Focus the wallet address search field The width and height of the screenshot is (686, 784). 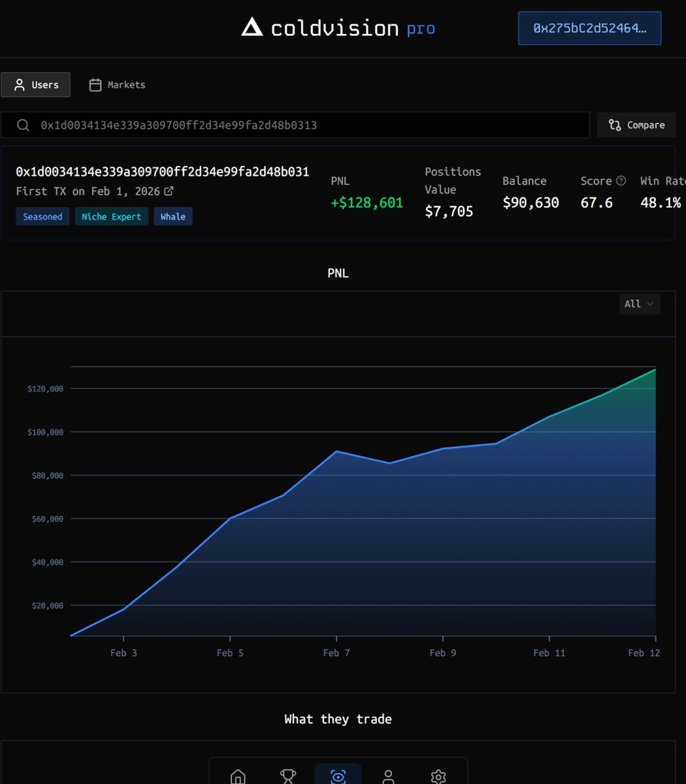click(x=295, y=125)
